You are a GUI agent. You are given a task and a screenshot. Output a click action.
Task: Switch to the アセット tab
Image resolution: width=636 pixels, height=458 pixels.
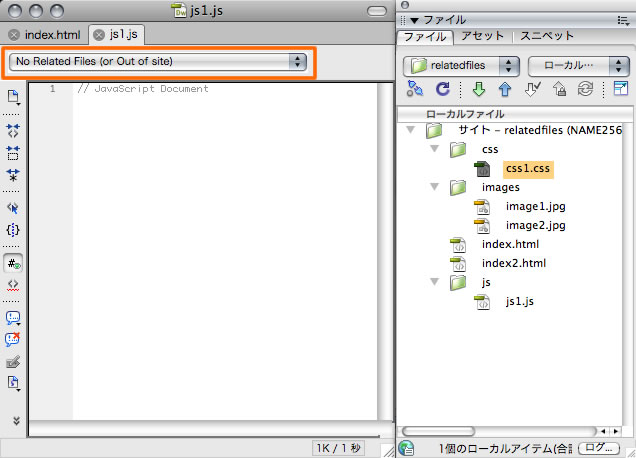[483, 35]
